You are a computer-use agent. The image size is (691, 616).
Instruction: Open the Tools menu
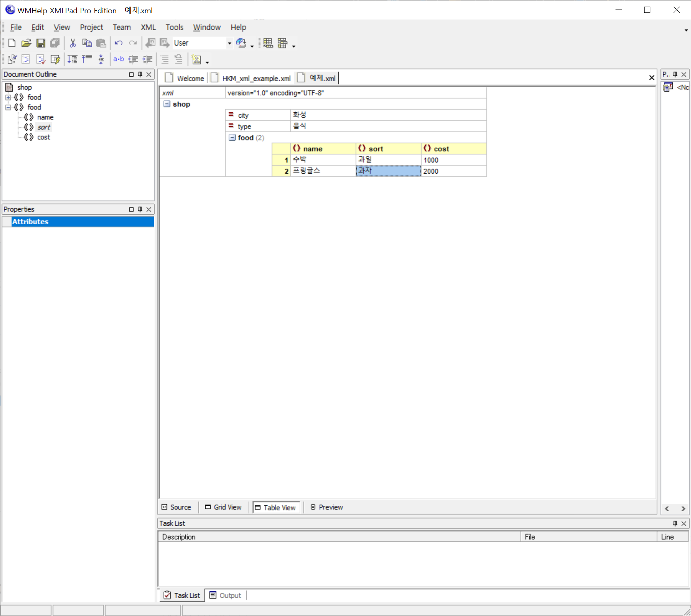174,27
